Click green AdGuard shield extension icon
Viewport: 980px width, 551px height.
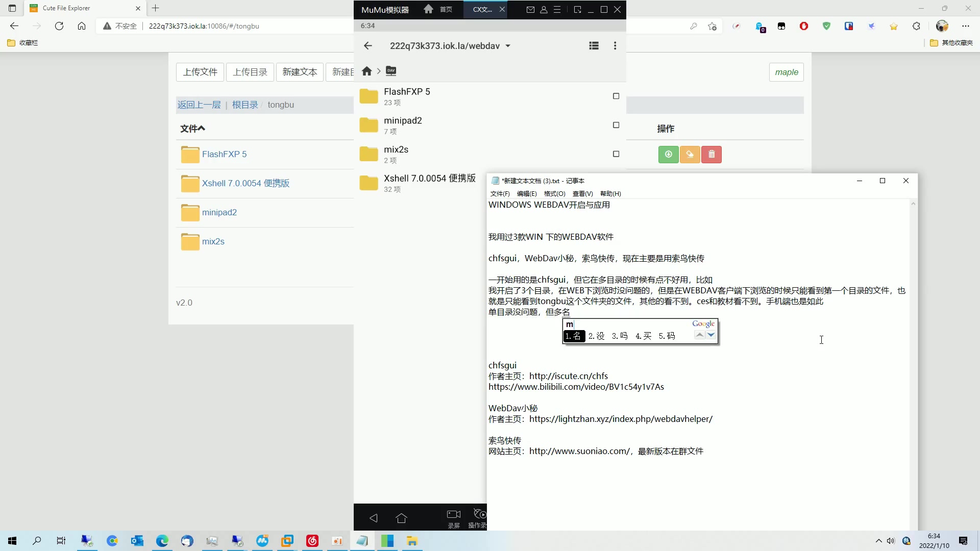tap(826, 26)
